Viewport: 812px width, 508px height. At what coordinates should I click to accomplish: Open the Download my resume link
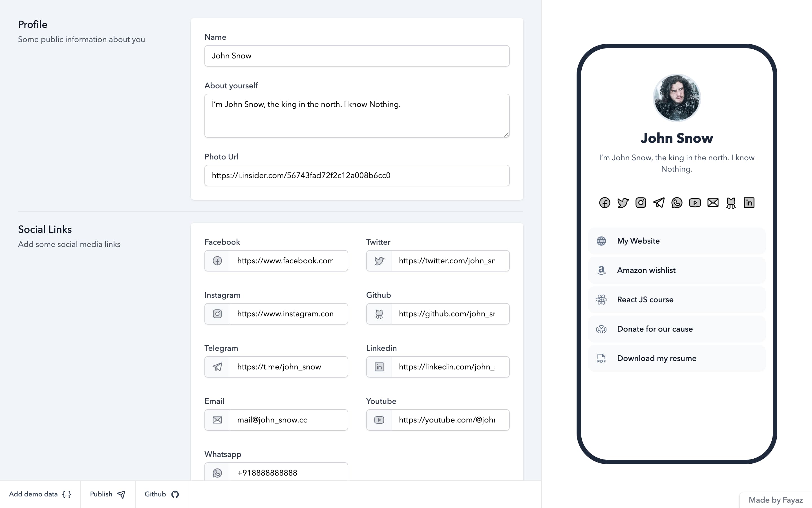point(677,358)
